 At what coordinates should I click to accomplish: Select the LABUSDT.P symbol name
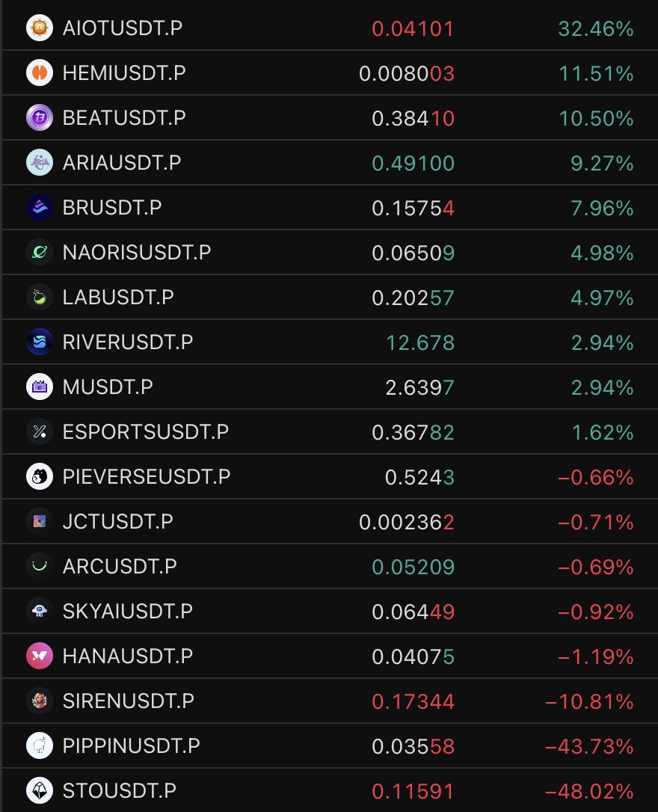pos(118,298)
